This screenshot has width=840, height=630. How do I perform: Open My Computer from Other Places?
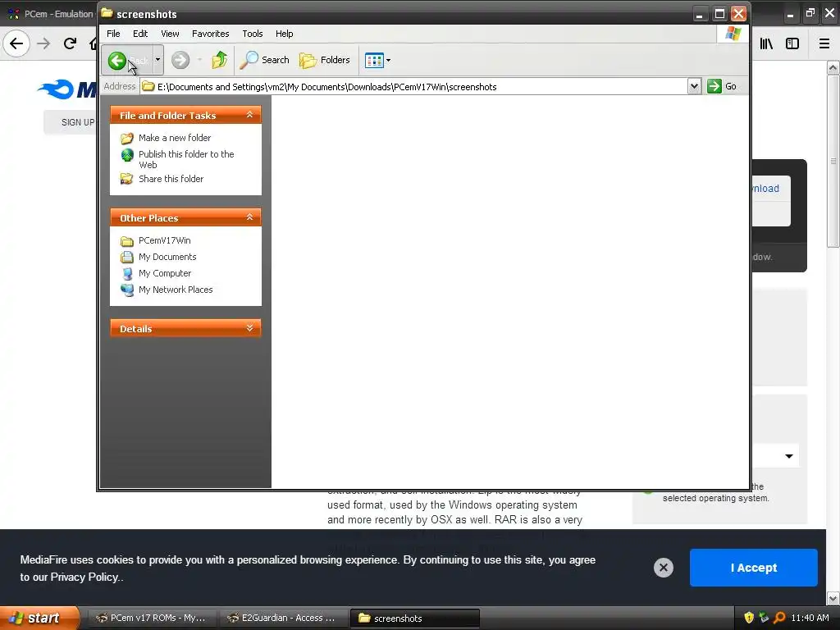point(164,273)
